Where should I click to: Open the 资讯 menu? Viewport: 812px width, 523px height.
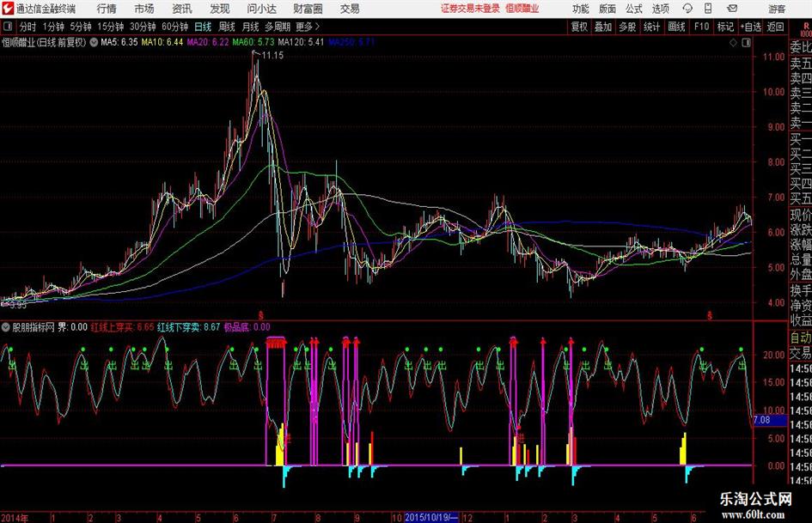pos(182,9)
